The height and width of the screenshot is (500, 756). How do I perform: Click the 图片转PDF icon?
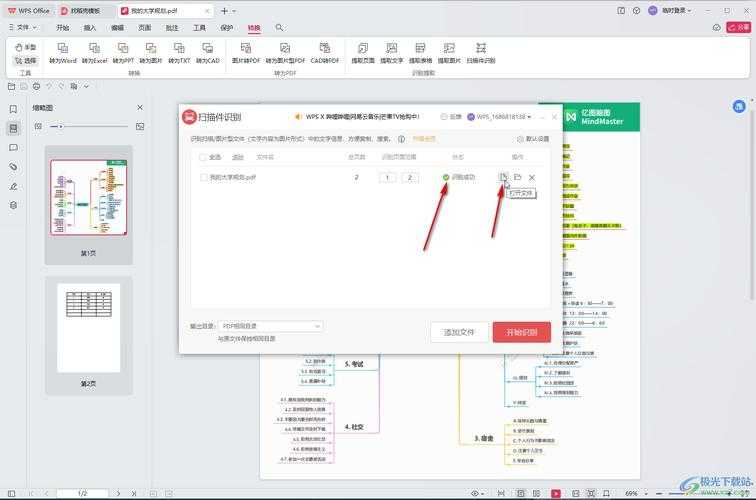pos(246,53)
